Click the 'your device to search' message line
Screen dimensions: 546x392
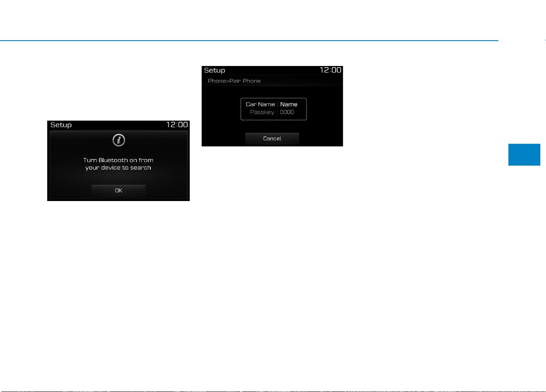118,168
